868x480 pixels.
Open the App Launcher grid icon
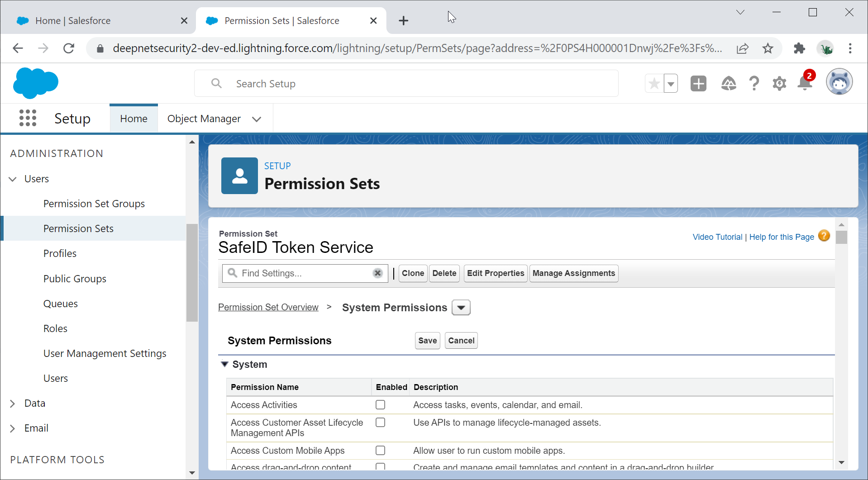pos(28,118)
